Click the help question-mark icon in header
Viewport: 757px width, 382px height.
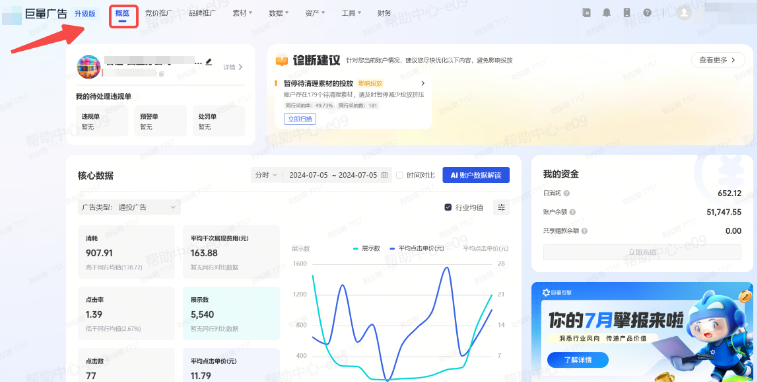[647, 13]
